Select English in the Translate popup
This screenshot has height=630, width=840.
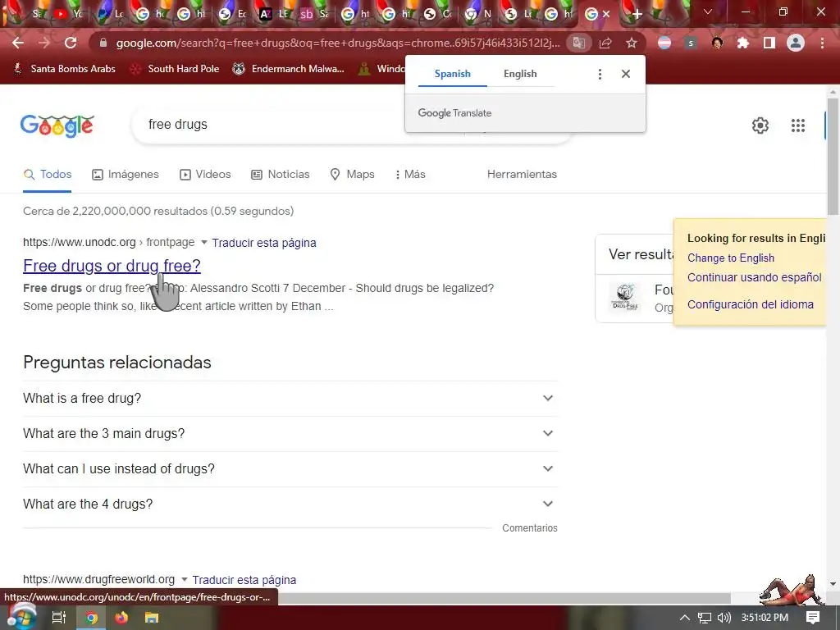520,74
